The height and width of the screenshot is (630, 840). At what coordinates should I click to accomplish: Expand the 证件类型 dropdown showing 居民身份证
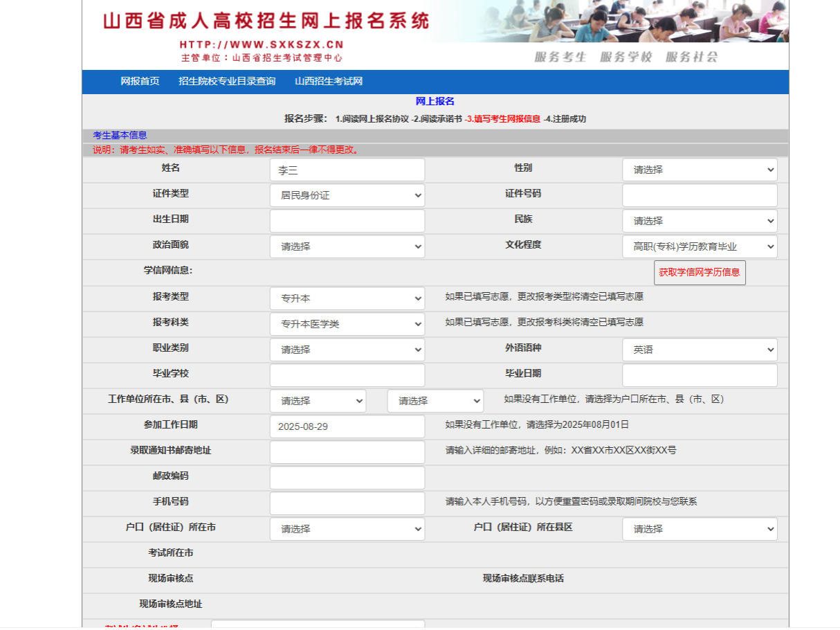point(347,195)
